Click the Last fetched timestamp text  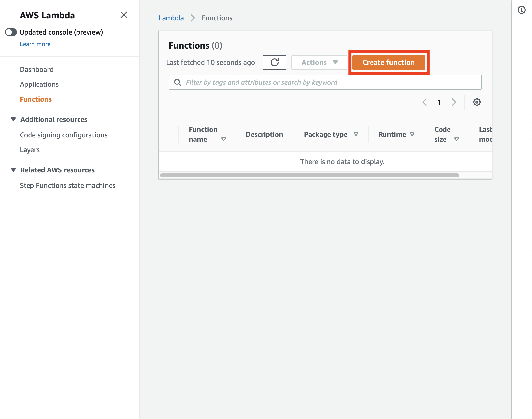click(x=210, y=62)
